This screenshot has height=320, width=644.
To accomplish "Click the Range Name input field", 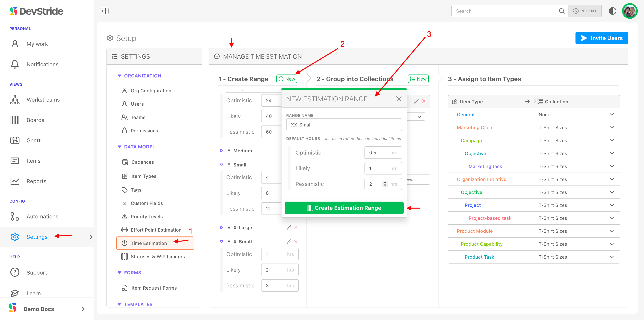I will pos(344,125).
